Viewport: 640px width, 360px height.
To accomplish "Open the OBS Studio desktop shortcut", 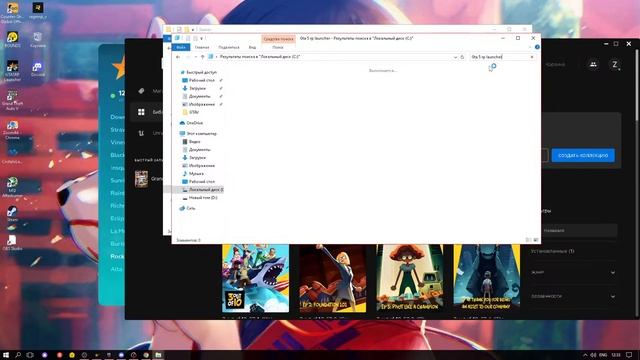I will (12, 242).
